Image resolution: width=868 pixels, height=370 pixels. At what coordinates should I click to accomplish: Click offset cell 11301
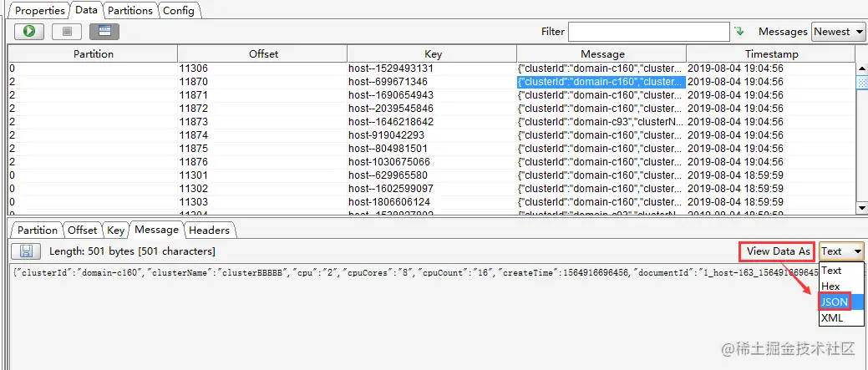(x=263, y=175)
